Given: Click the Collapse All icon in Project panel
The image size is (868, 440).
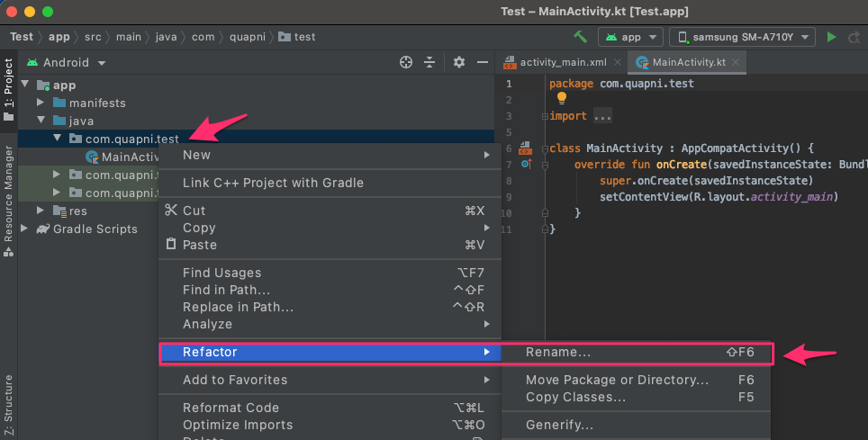Looking at the screenshot, I should pyautogui.click(x=429, y=62).
